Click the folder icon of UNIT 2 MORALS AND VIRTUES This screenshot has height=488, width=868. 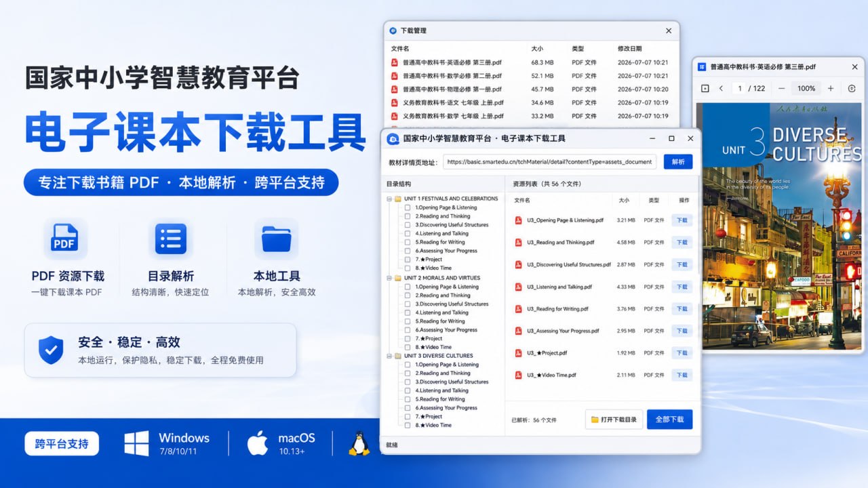[x=398, y=278]
